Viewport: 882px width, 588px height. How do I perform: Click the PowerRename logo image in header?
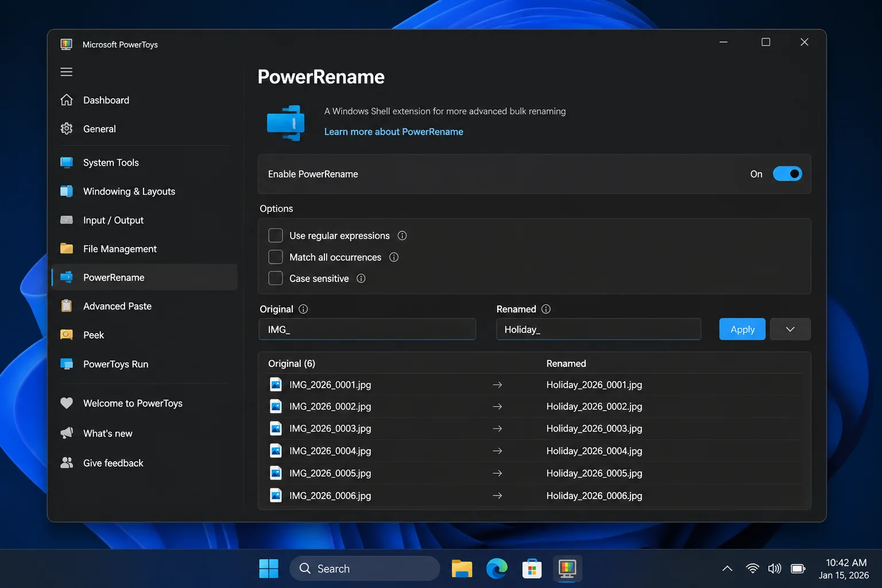click(x=286, y=122)
